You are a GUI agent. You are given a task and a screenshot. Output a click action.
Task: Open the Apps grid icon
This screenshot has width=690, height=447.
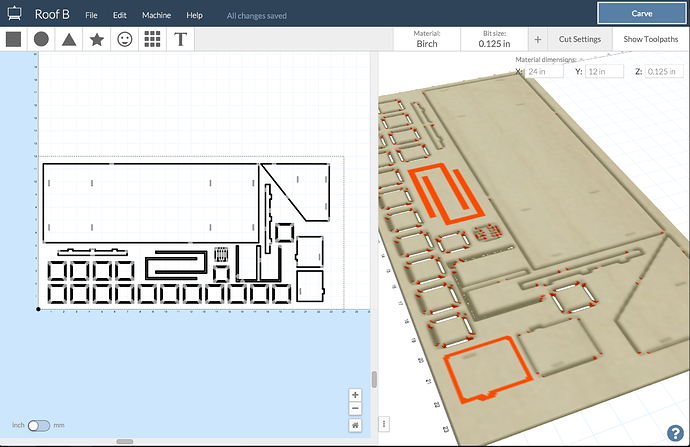click(153, 39)
